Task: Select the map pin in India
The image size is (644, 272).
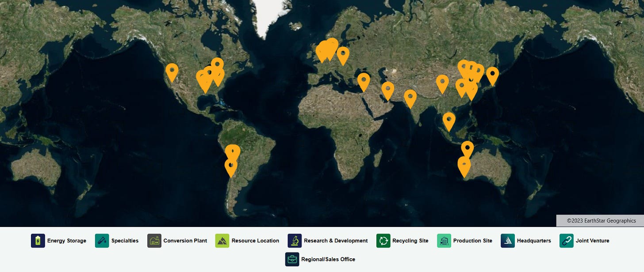Action: 410,98
